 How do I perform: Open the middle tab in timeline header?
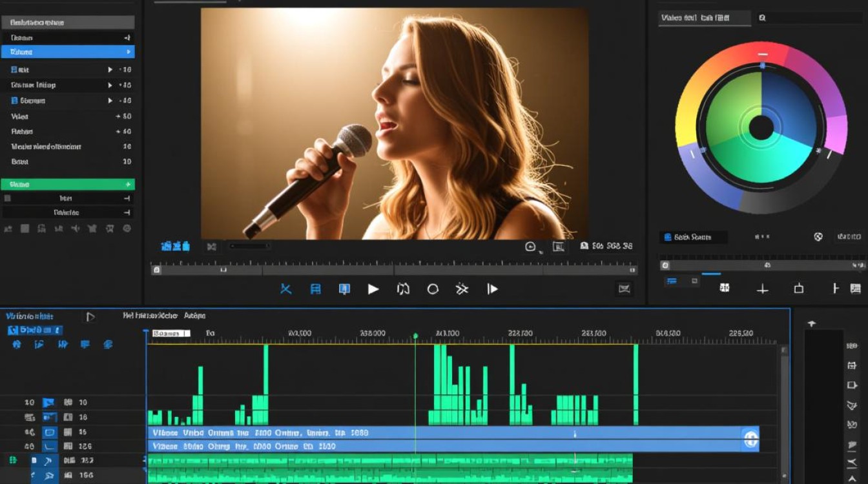point(150,316)
